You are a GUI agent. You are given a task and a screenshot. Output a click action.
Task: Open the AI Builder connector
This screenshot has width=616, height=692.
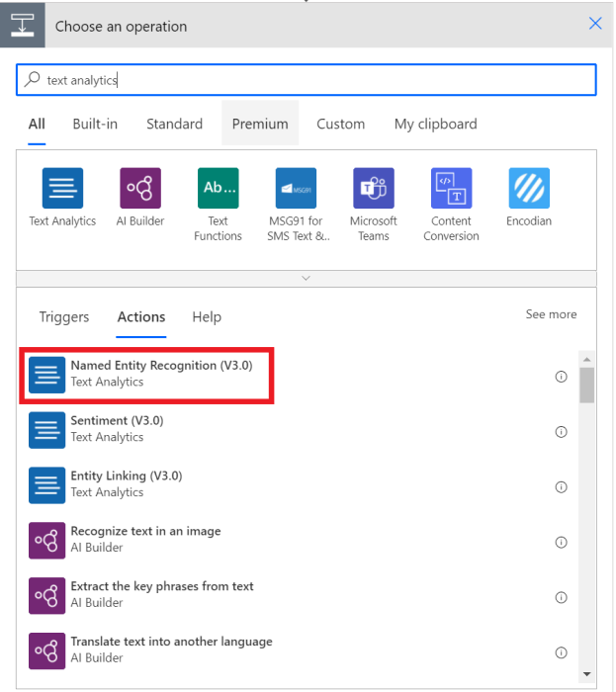[140, 188]
